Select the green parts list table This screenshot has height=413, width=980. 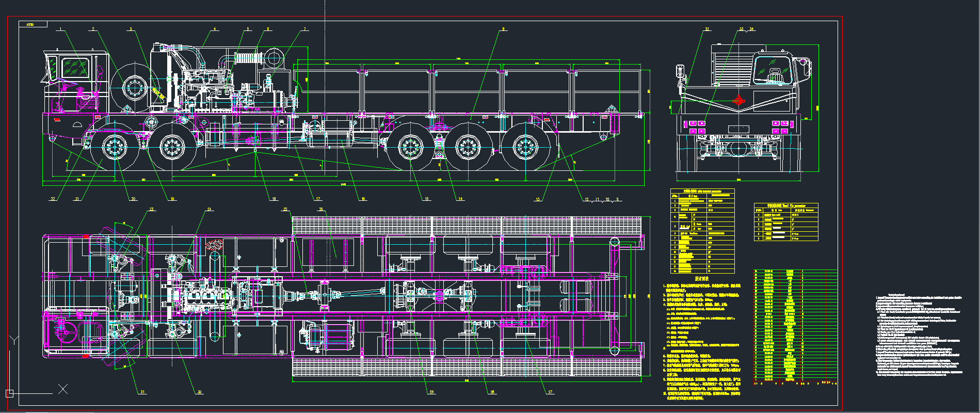(795, 325)
